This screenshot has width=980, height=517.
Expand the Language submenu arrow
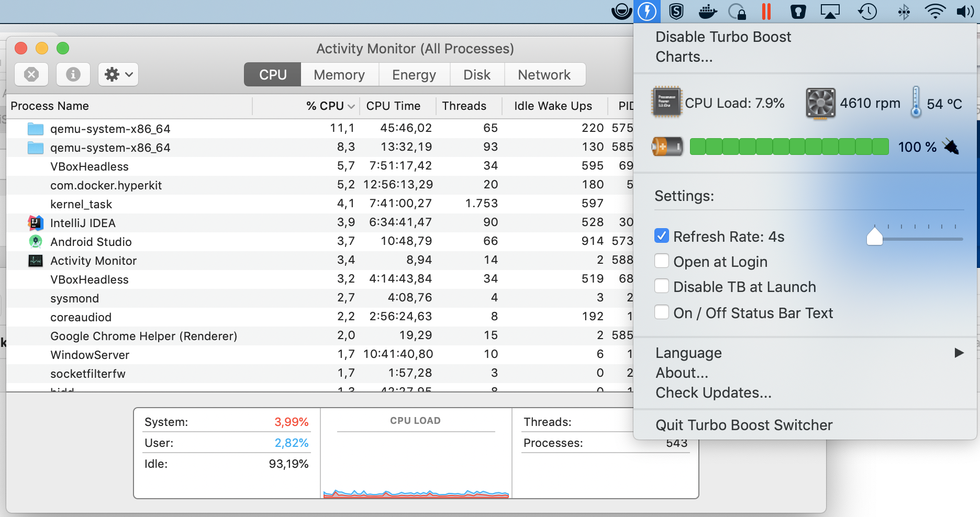pyautogui.click(x=959, y=353)
